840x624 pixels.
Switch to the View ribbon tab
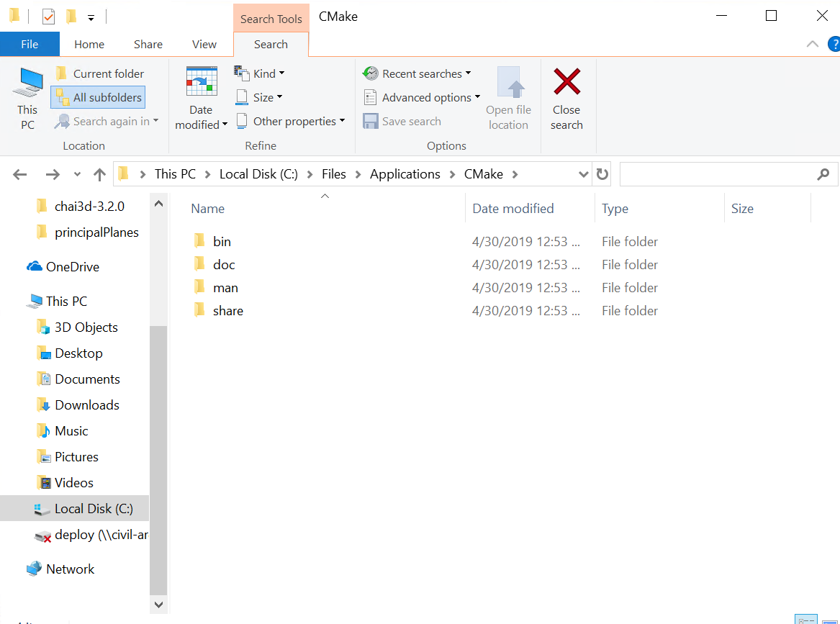click(204, 44)
